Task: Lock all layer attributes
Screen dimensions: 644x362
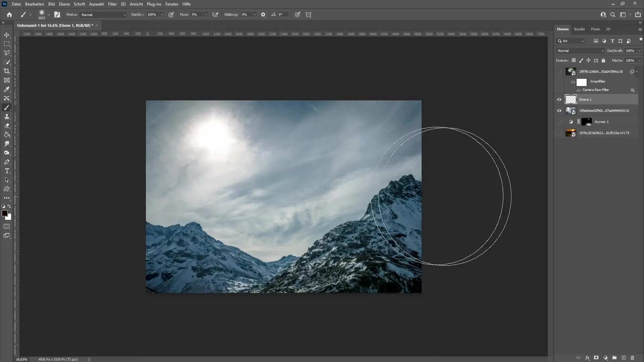Action: tap(603, 60)
